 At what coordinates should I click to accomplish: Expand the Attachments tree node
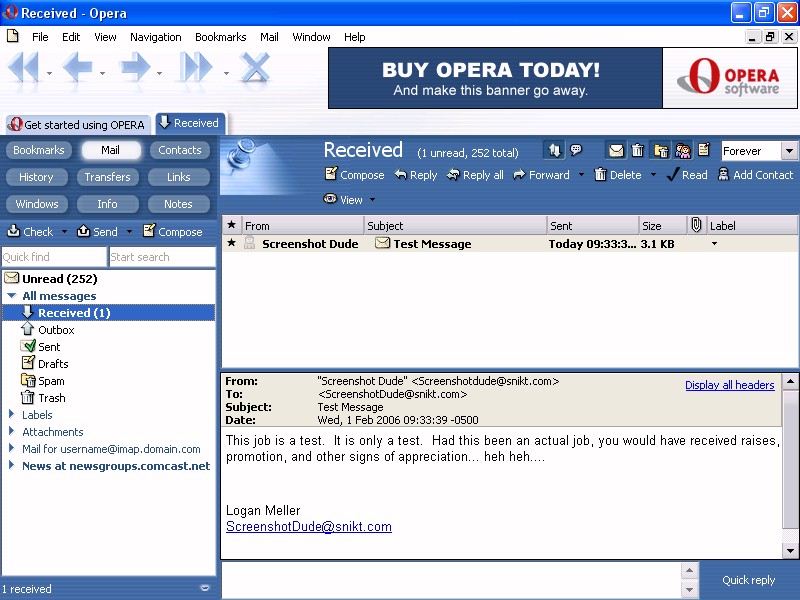(11, 432)
